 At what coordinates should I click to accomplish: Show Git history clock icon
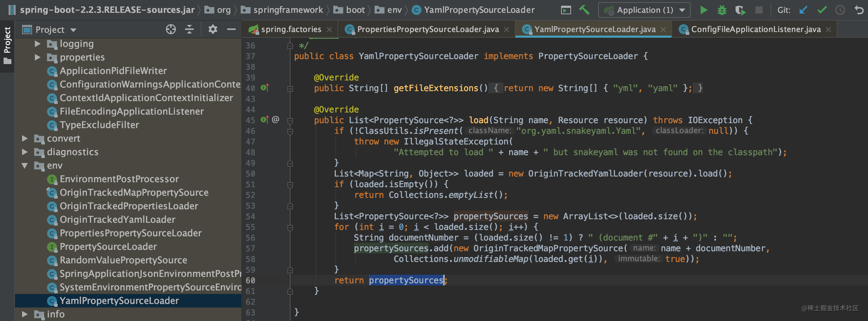click(840, 10)
